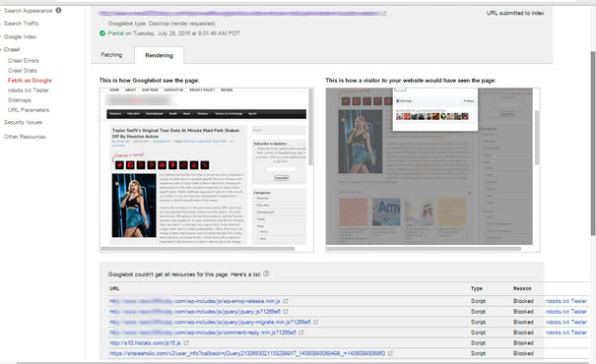This screenshot has width=596, height=364.
Task: Click the Reason column header
Action: 522,288
